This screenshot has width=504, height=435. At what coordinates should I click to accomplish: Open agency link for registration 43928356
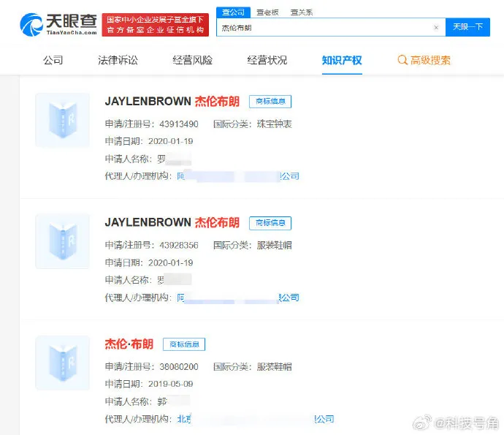click(x=238, y=298)
